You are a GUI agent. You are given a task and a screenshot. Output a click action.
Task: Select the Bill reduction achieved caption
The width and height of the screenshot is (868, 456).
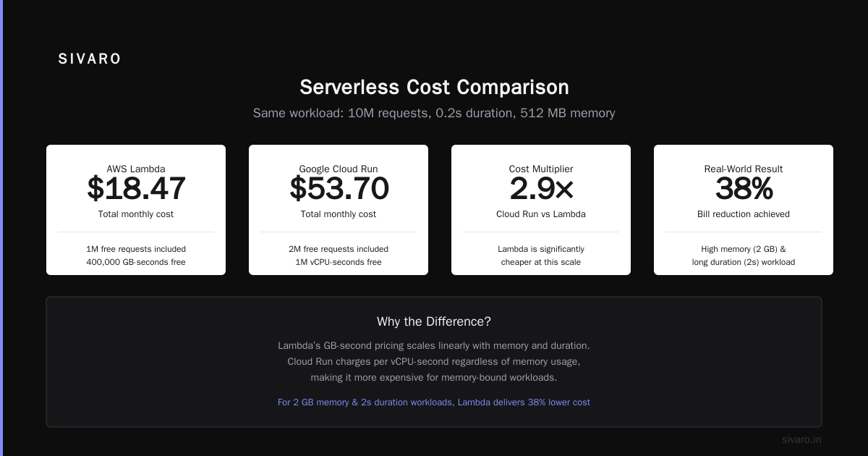click(744, 214)
